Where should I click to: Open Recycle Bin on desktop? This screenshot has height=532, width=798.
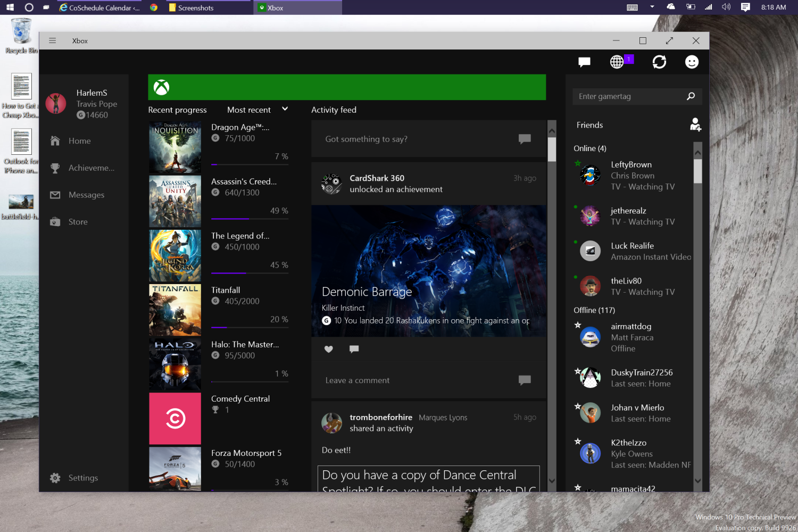click(x=21, y=36)
